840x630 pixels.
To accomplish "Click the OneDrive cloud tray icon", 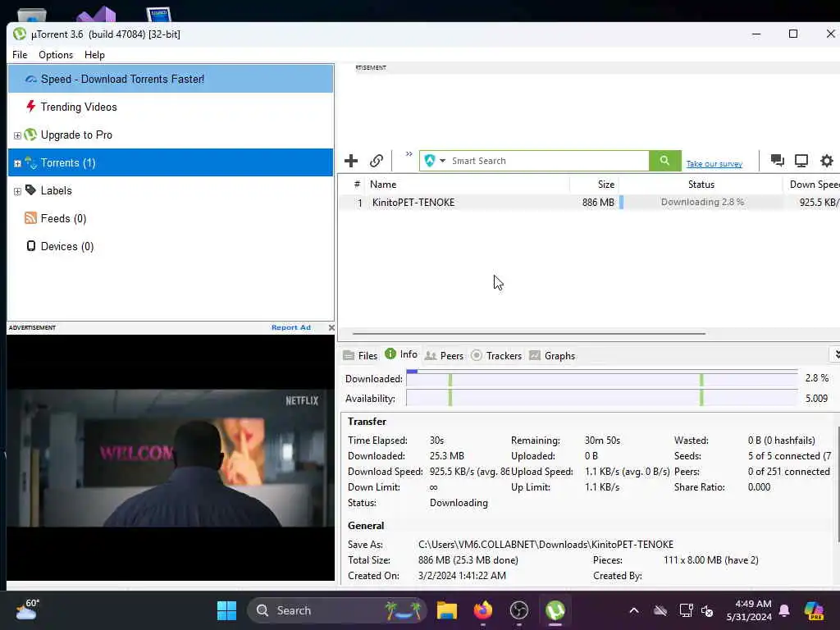I will (x=660, y=610).
